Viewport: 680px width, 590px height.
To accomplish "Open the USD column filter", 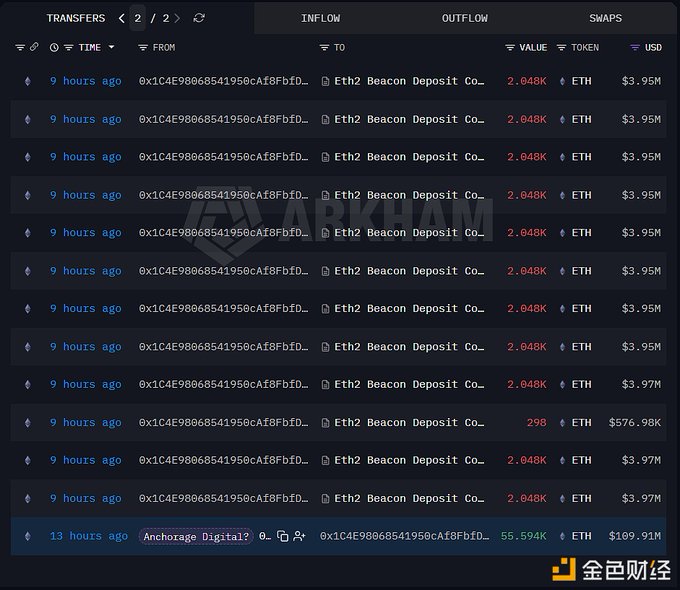I will pyautogui.click(x=634, y=47).
